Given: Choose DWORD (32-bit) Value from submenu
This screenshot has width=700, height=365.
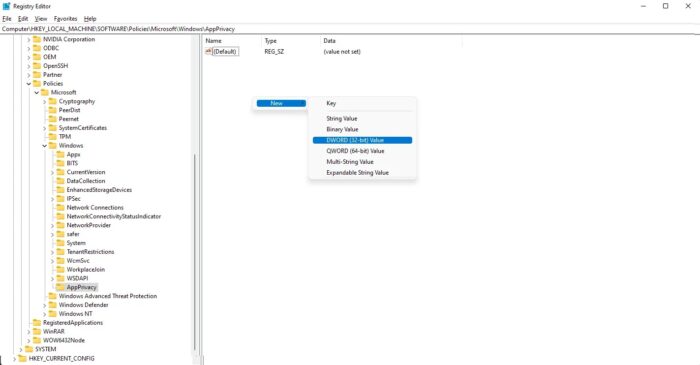Looking at the screenshot, I should [x=362, y=140].
